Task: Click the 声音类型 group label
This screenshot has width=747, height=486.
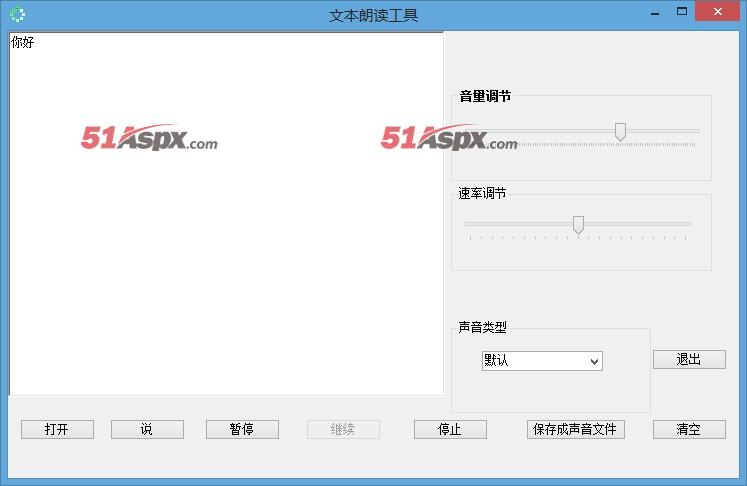Action: click(482, 327)
